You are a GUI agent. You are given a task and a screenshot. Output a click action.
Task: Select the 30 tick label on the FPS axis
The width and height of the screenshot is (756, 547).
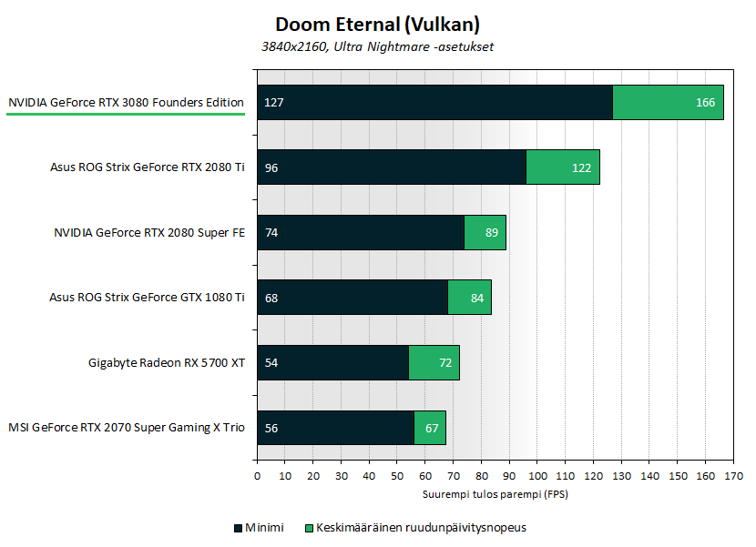[x=342, y=476]
